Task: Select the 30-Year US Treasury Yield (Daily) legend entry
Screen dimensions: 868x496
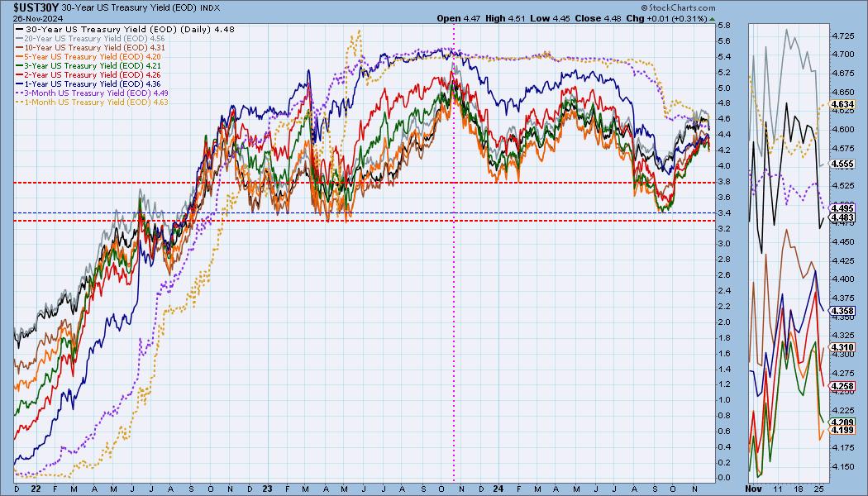Action: (125, 29)
